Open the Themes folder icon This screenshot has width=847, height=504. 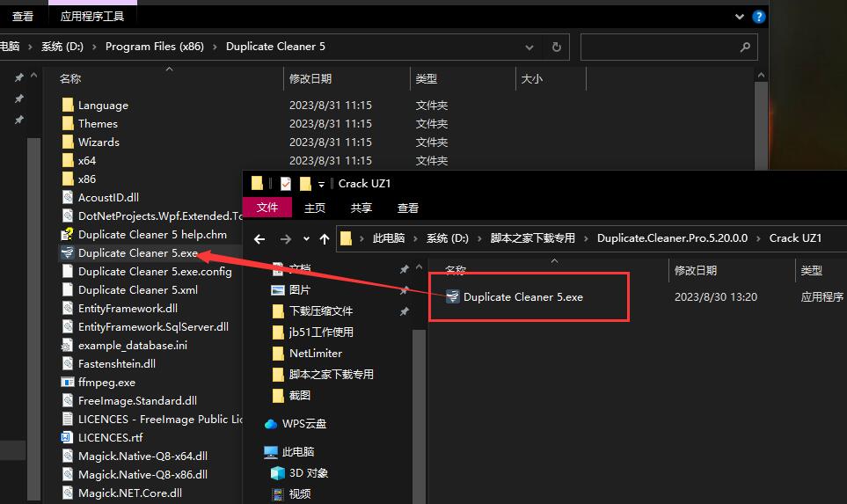[x=68, y=123]
